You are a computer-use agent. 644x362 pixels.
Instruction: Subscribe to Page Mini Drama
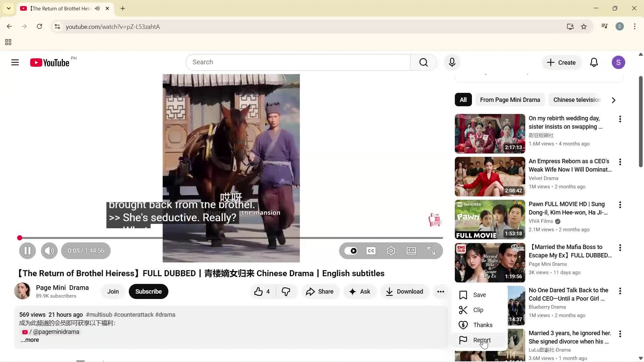(148, 291)
